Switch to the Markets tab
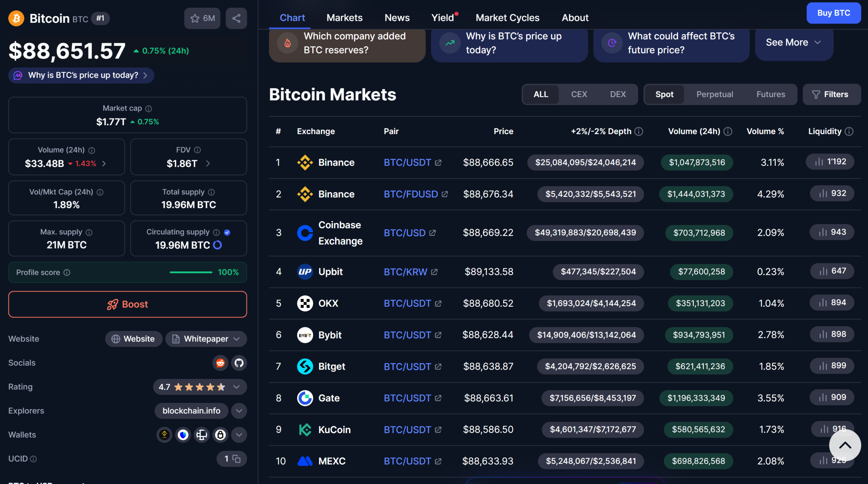 [x=344, y=18]
